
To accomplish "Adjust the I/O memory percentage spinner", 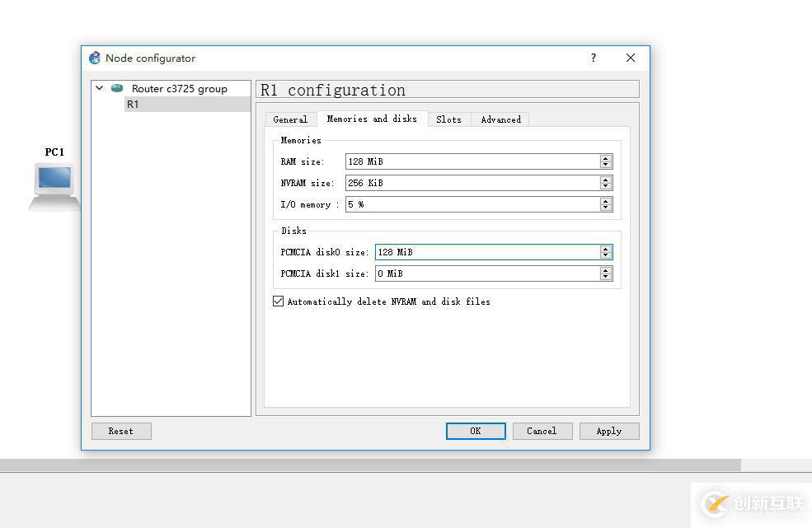I will (x=606, y=204).
